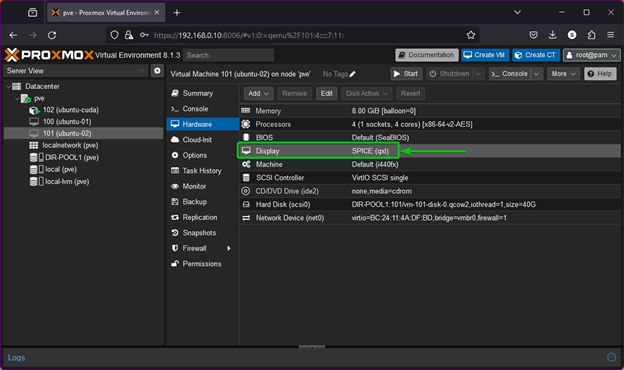This screenshot has width=624, height=370.
Task: Click the browser address bar URL
Action: tap(249, 35)
